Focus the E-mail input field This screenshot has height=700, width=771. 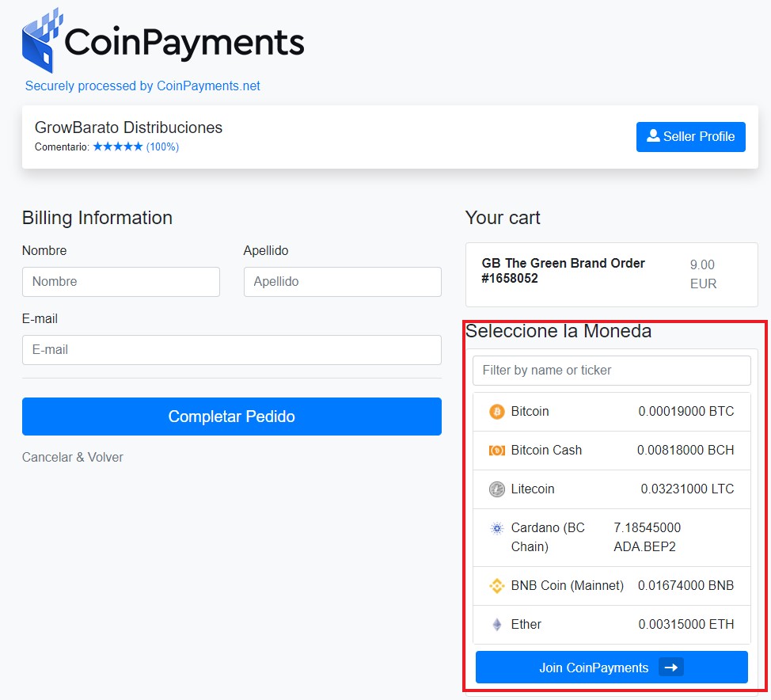[232, 350]
